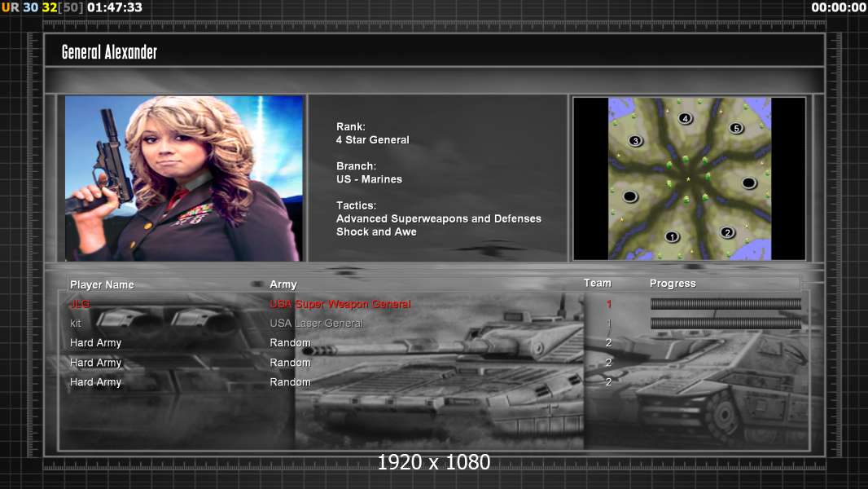The image size is (868, 489).
Task: Click the General Alexander title text
Action: [x=109, y=52]
